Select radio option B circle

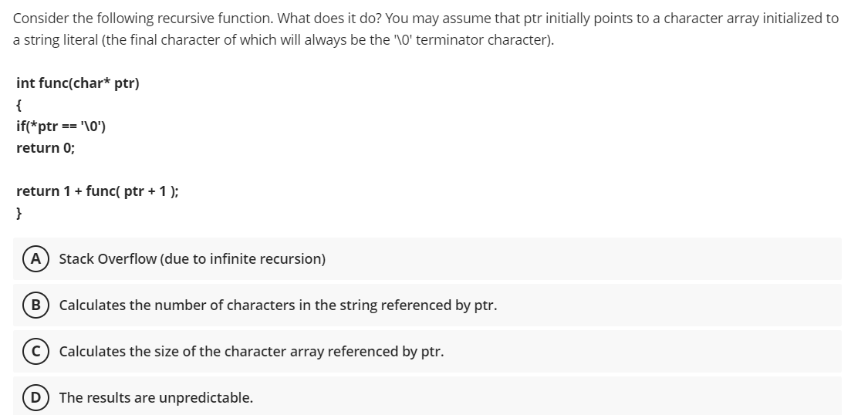(x=36, y=305)
